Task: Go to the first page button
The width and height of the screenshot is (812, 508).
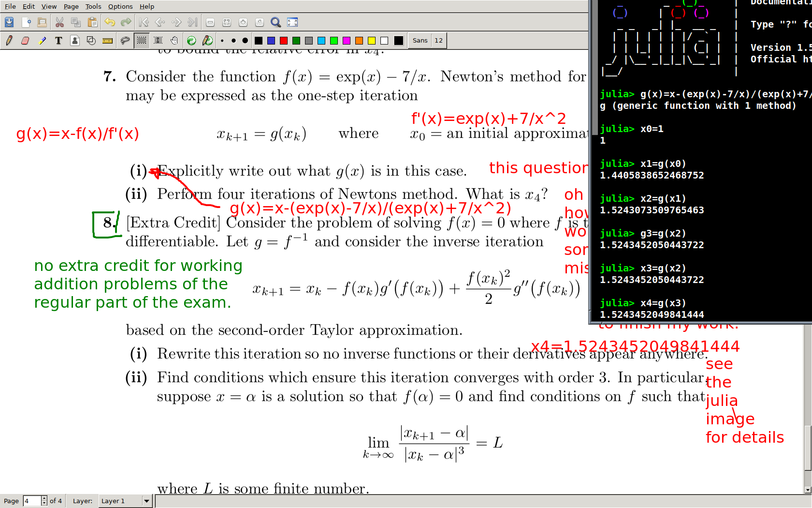Action: click(144, 22)
